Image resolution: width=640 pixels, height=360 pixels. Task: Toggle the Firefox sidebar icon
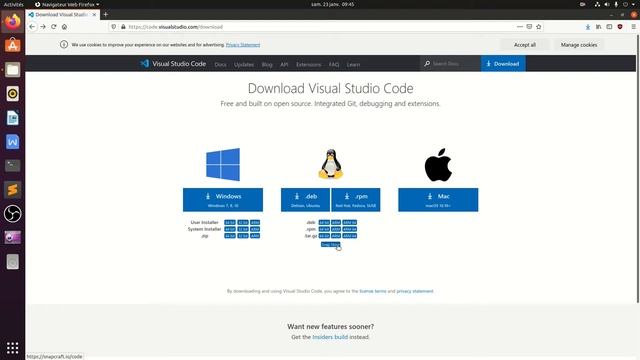pyautogui.click(x=609, y=27)
